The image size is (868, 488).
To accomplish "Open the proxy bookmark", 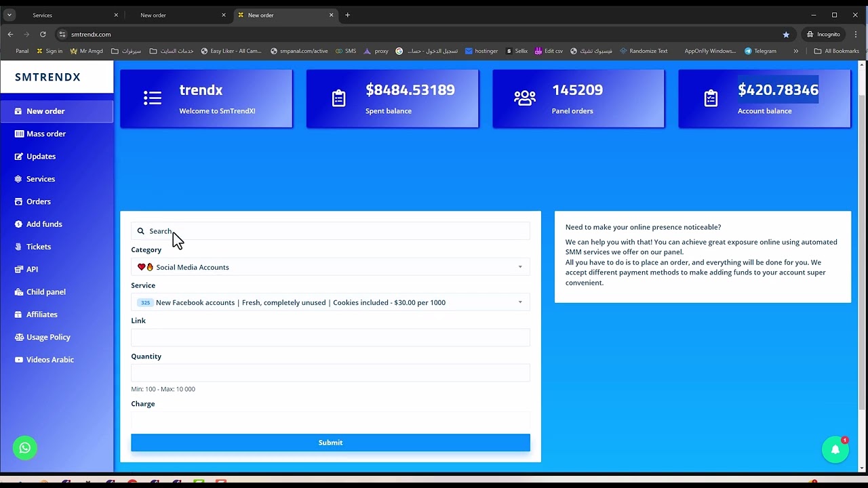I will coord(376,51).
